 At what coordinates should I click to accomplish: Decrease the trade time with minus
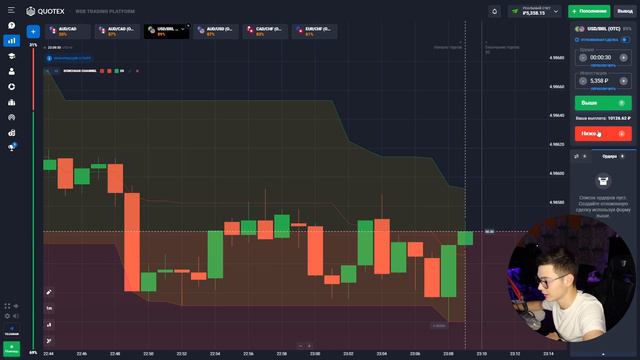(x=583, y=58)
